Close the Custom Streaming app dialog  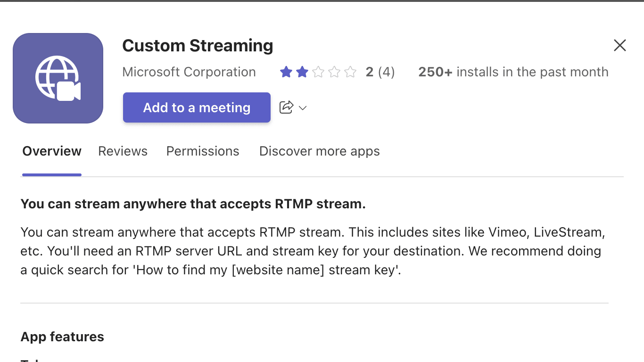pos(619,45)
